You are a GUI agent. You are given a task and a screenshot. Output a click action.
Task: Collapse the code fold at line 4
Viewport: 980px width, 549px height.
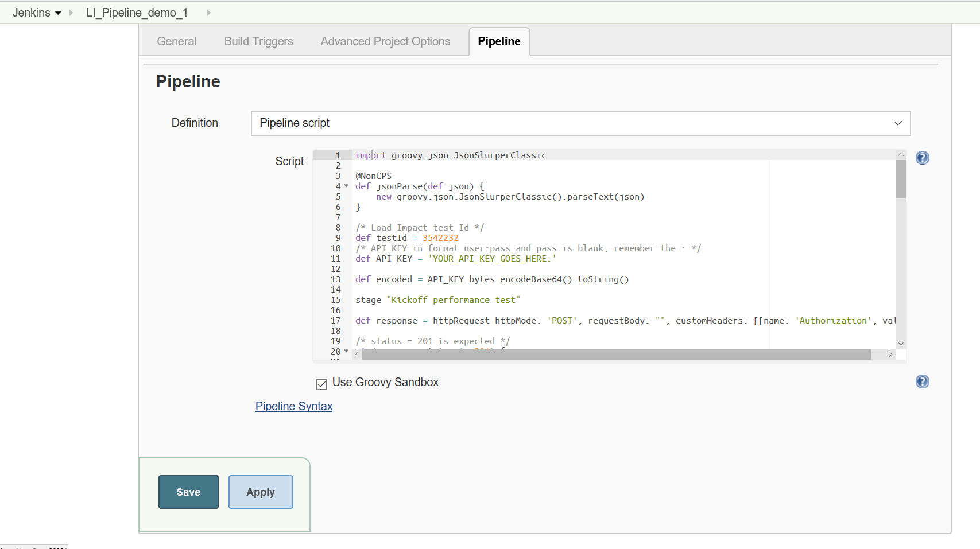click(x=346, y=186)
